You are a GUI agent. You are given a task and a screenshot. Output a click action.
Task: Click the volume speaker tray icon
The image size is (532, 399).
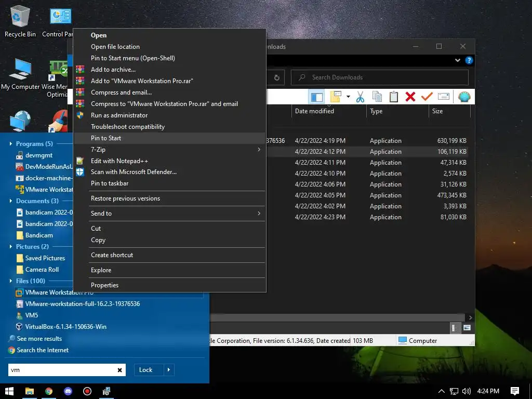point(467,391)
